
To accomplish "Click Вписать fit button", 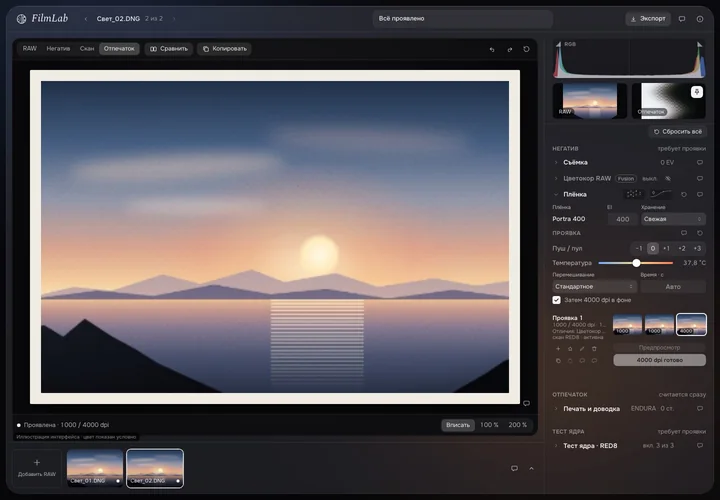I will pos(458,425).
